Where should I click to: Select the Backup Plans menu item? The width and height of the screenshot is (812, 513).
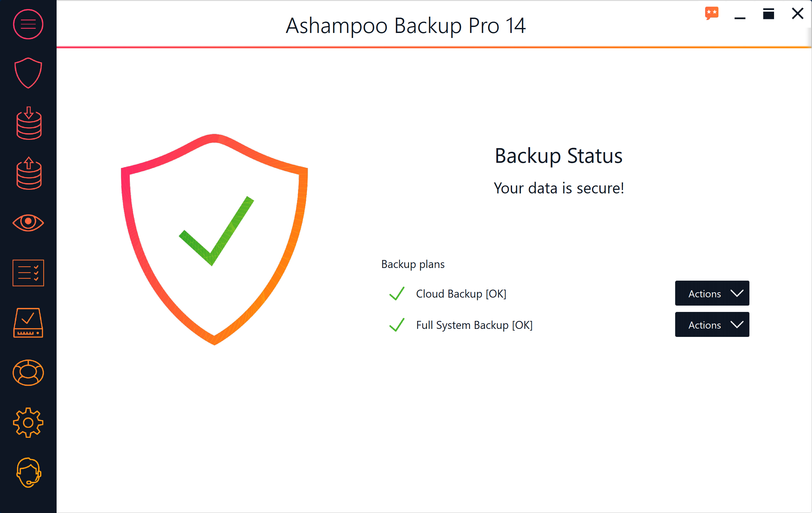click(x=27, y=272)
